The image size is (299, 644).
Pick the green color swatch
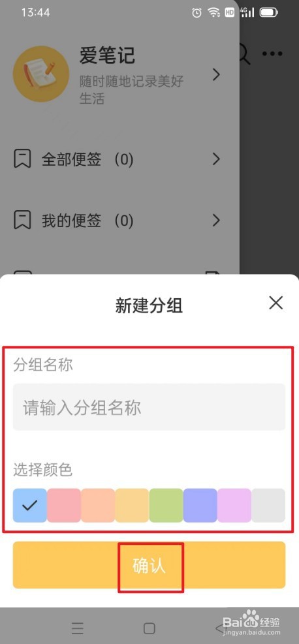166,505
